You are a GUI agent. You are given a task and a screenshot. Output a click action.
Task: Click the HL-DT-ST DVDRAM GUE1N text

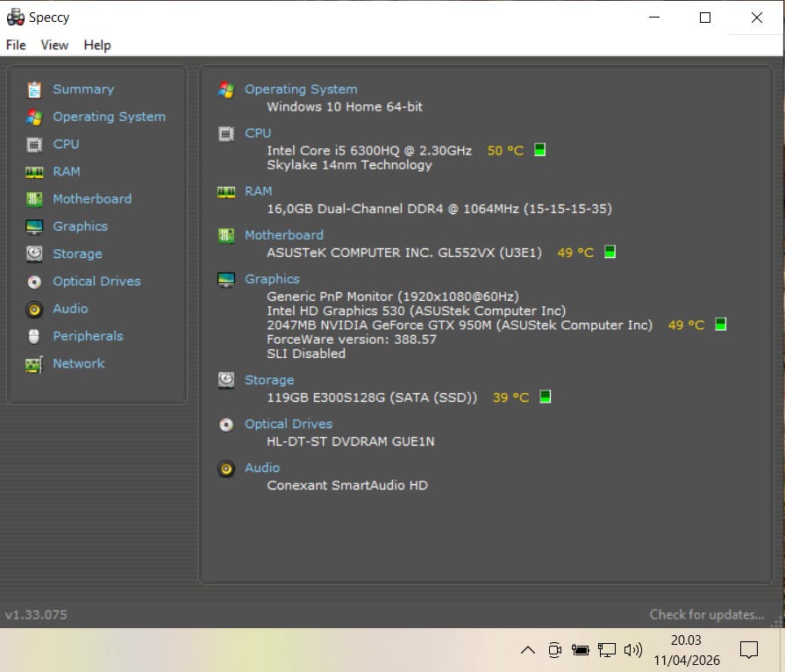click(x=351, y=441)
